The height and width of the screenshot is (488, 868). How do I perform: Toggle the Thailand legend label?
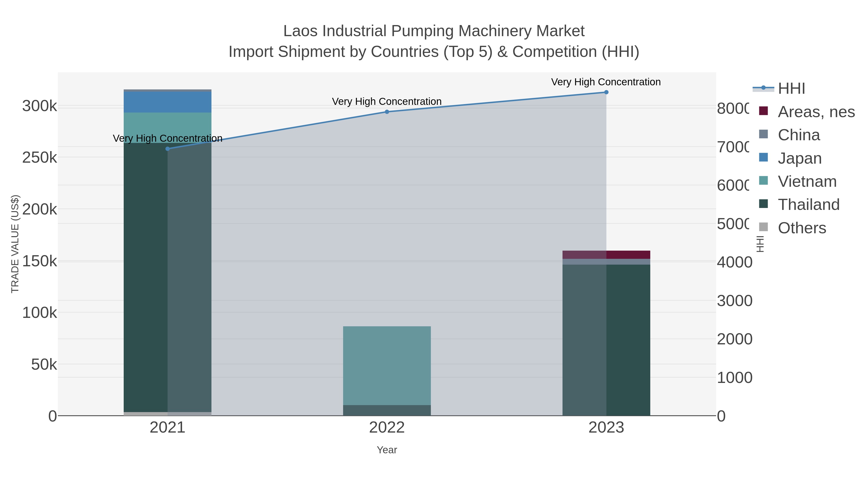click(809, 204)
